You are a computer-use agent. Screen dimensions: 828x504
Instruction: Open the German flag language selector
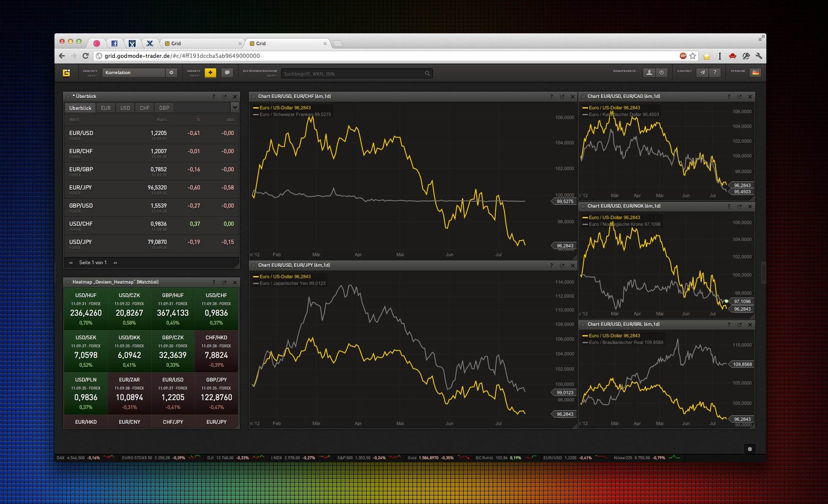pos(756,73)
